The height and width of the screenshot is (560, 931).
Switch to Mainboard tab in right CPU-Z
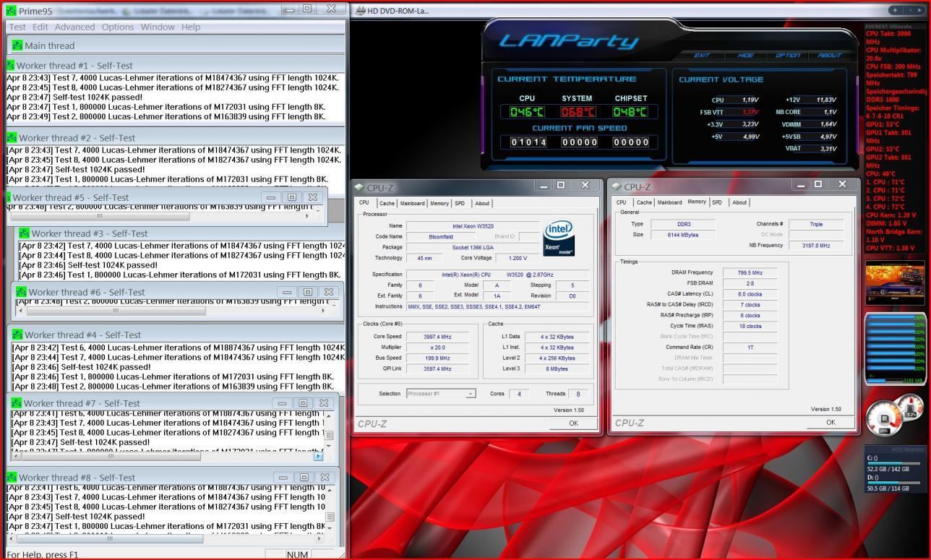669,202
